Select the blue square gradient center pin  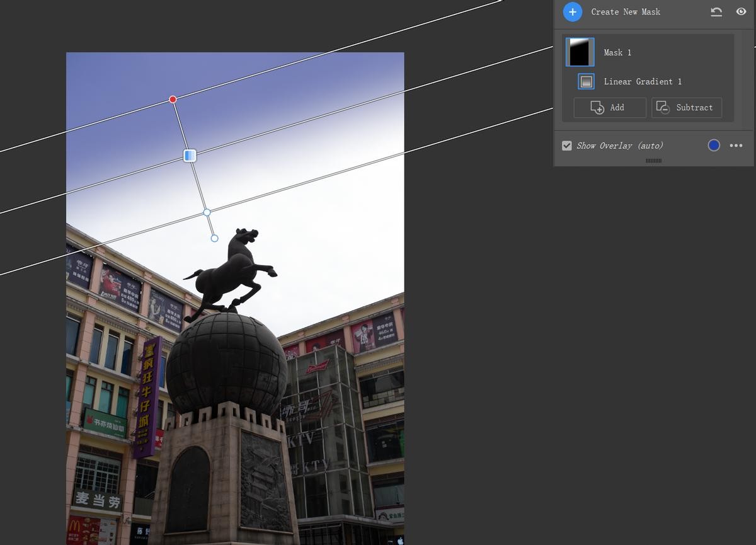click(x=190, y=155)
